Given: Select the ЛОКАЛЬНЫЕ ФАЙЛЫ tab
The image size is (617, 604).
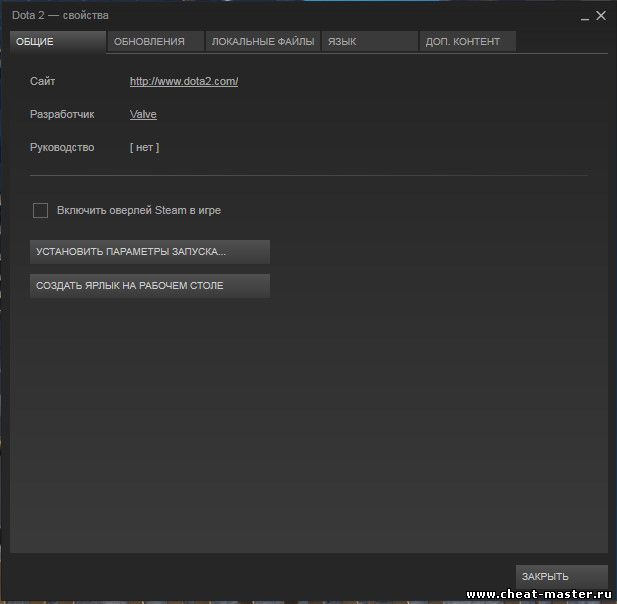Looking at the screenshot, I should pyautogui.click(x=262, y=41).
